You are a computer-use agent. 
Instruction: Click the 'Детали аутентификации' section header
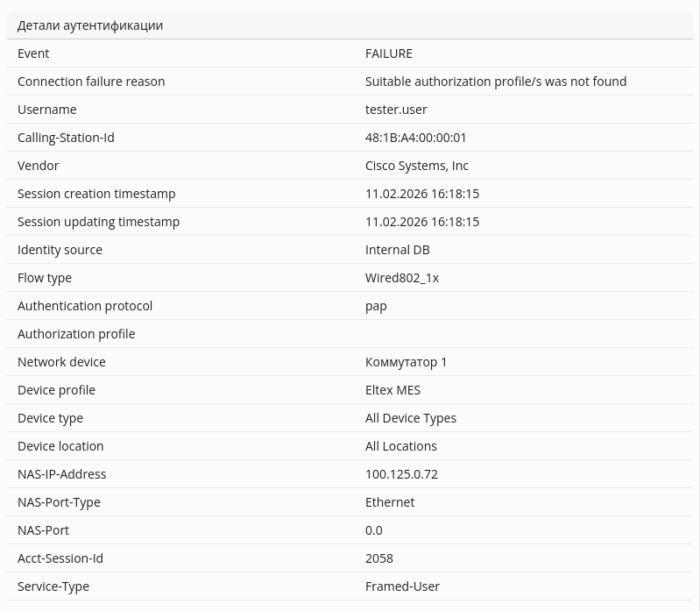pos(90,25)
